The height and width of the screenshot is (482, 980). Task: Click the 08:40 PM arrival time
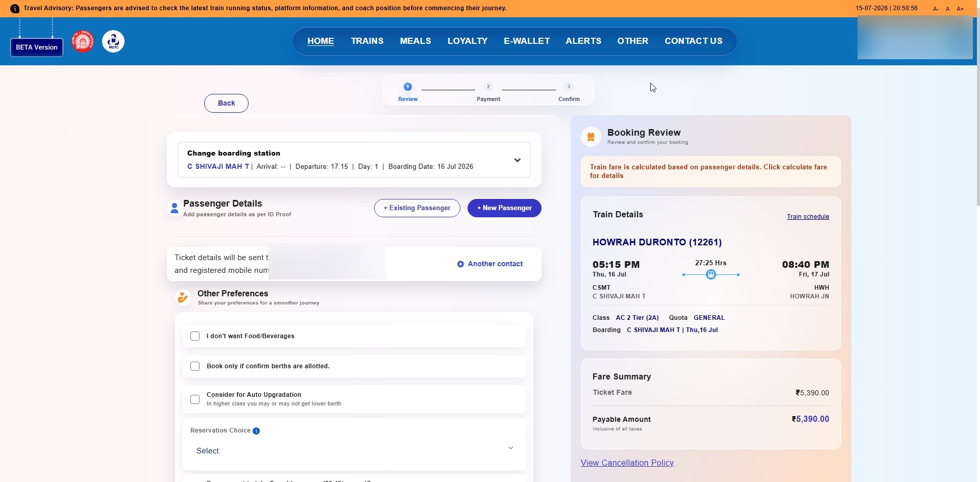coord(805,265)
